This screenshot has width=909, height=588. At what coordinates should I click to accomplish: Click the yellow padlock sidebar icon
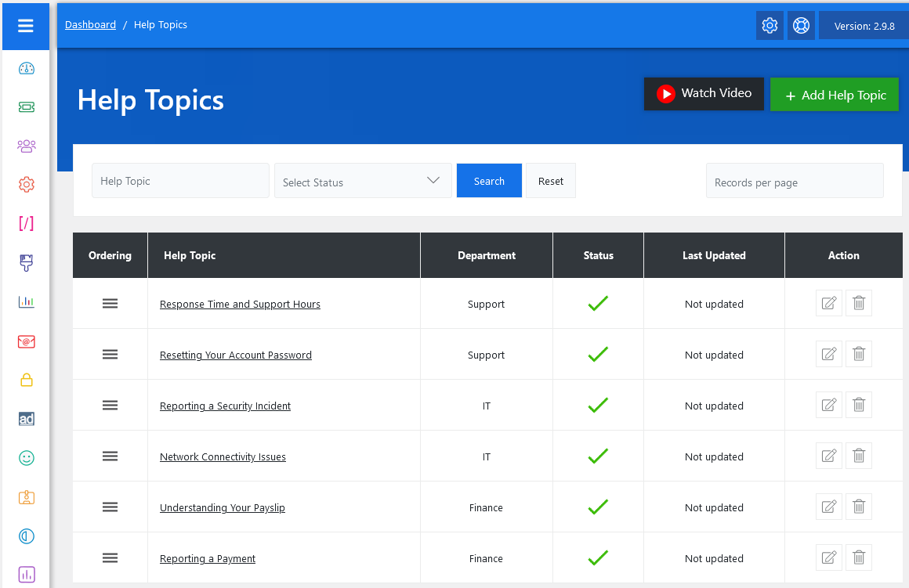point(27,381)
